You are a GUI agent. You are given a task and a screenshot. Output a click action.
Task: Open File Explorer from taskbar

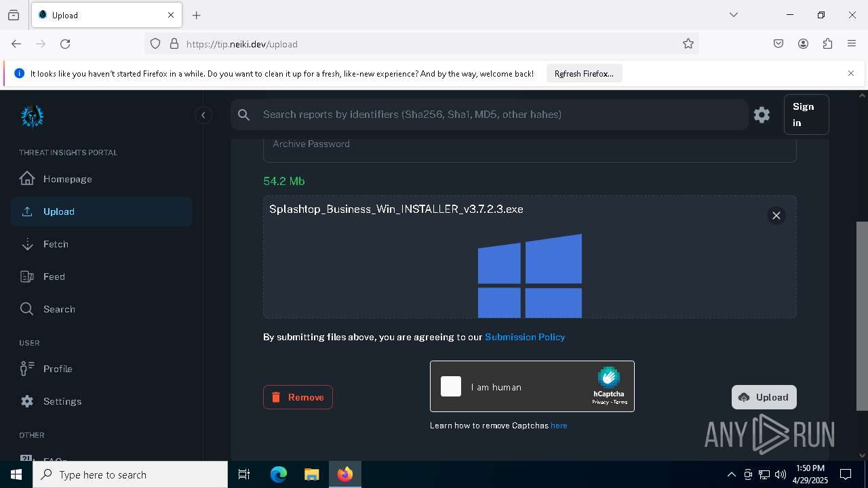click(x=311, y=474)
